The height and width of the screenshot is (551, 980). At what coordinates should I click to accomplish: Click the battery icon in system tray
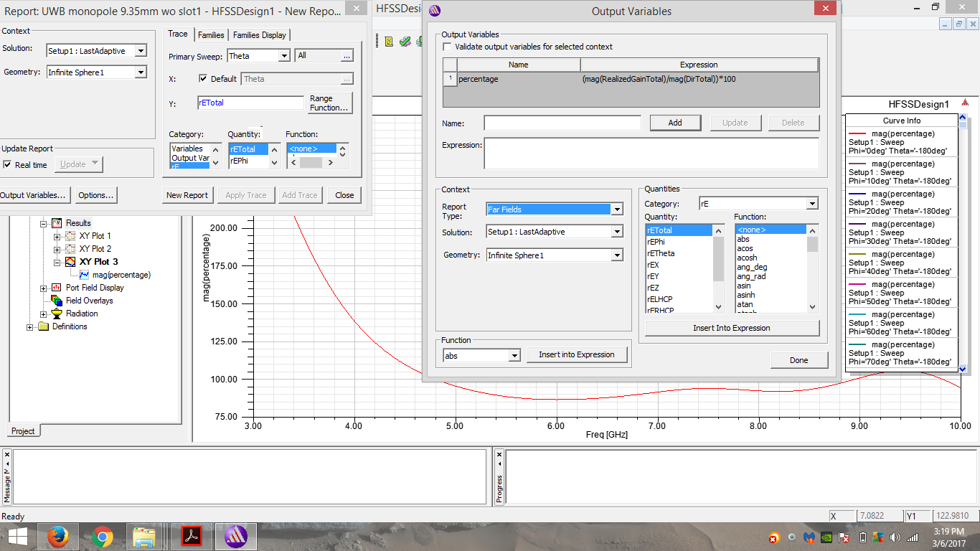[x=863, y=537]
